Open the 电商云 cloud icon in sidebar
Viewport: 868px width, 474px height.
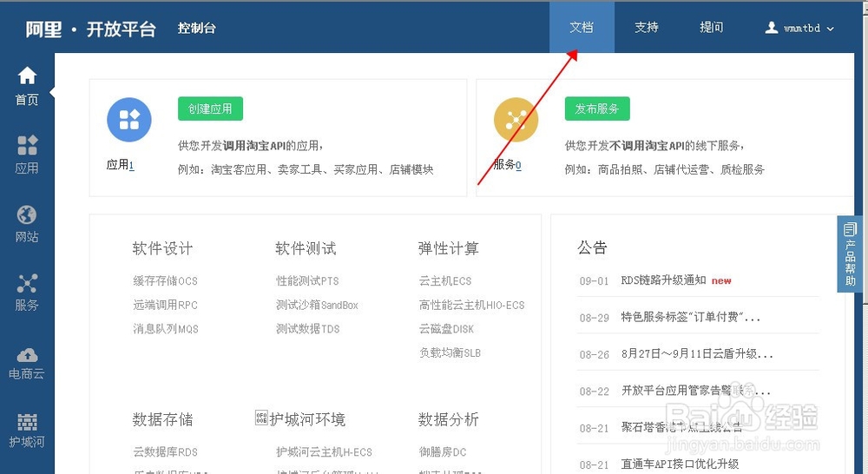point(27,355)
